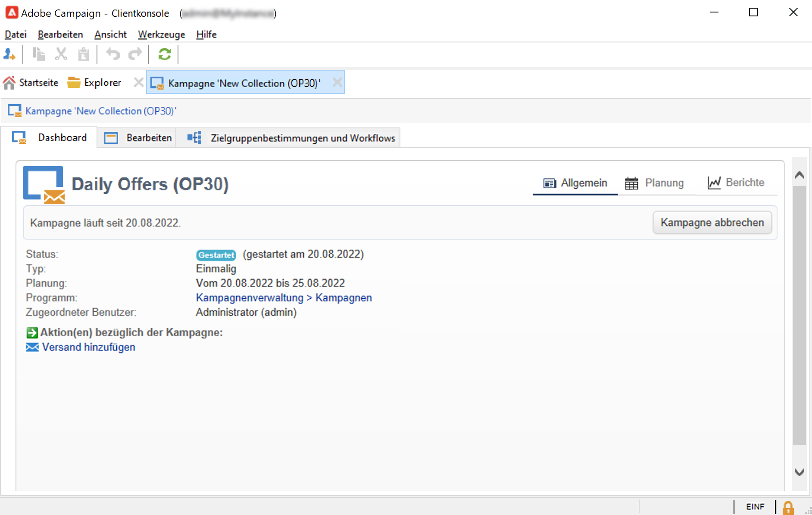Click the green arrow action icon
Screen dimensions: 812x515
pyautogui.click(x=32, y=333)
